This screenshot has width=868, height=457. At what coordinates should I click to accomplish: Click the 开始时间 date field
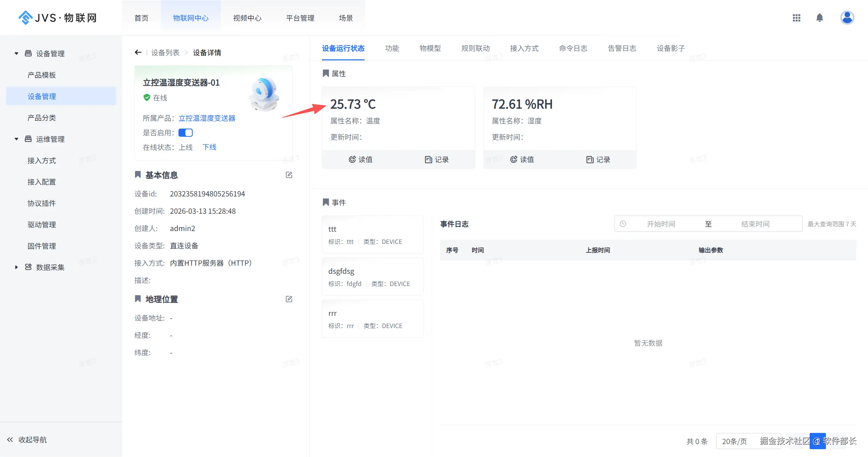tap(660, 224)
